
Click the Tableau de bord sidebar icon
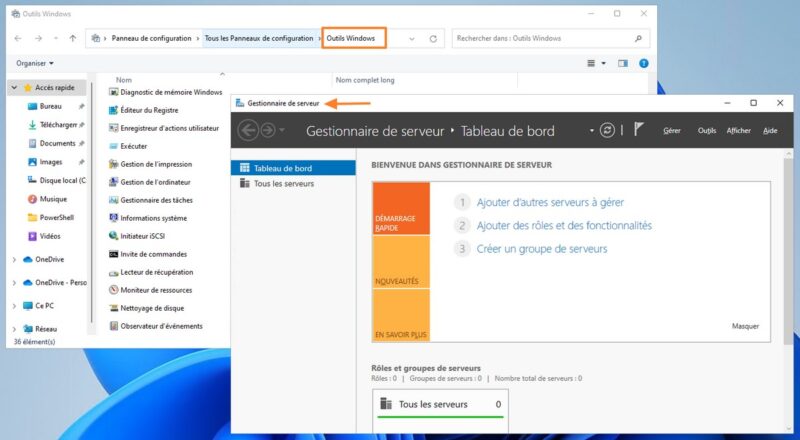pos(245,168)
